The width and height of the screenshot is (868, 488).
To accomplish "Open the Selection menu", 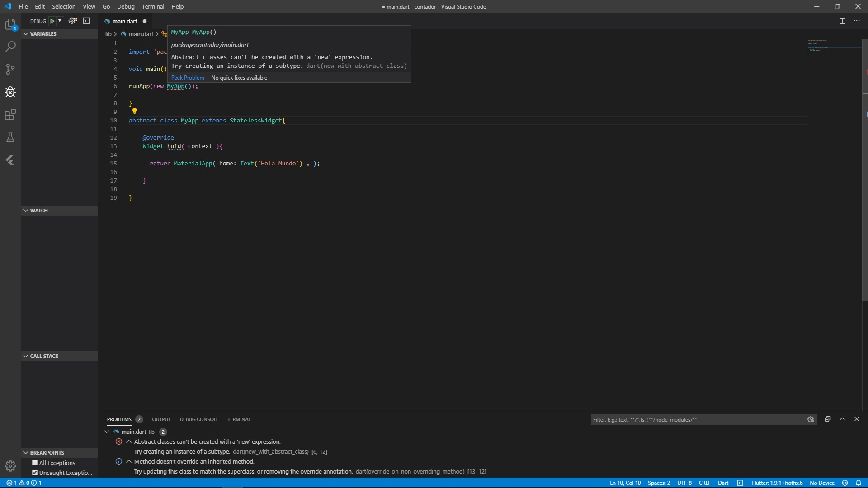I will point(64,6).
